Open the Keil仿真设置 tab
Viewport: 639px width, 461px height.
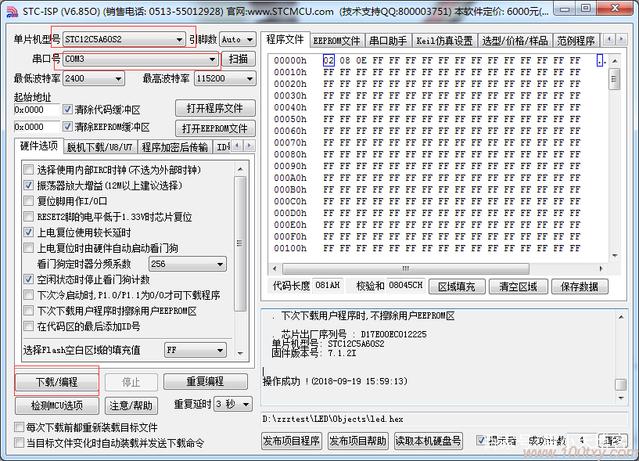pos(444,41)
